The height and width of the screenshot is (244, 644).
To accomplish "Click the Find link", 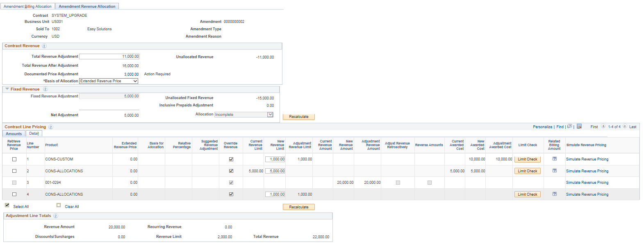I will coord(560,127).
